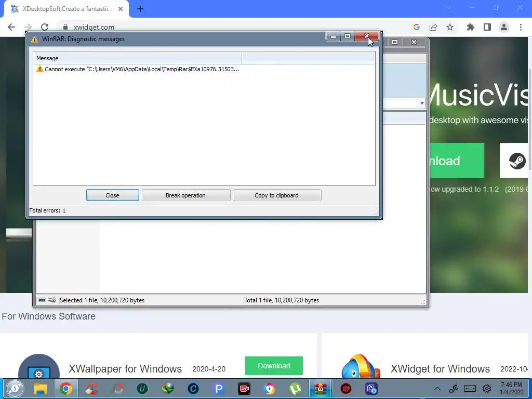This screenshot has height=399, width=532.
Task: Open Chrome from the taskbar
Action: pos(66,389)
